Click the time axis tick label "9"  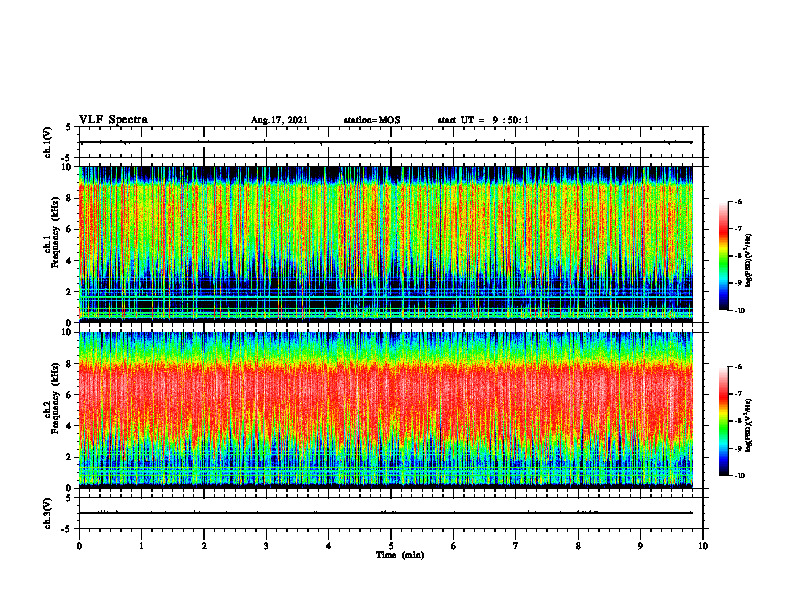[x=640, y=546]
